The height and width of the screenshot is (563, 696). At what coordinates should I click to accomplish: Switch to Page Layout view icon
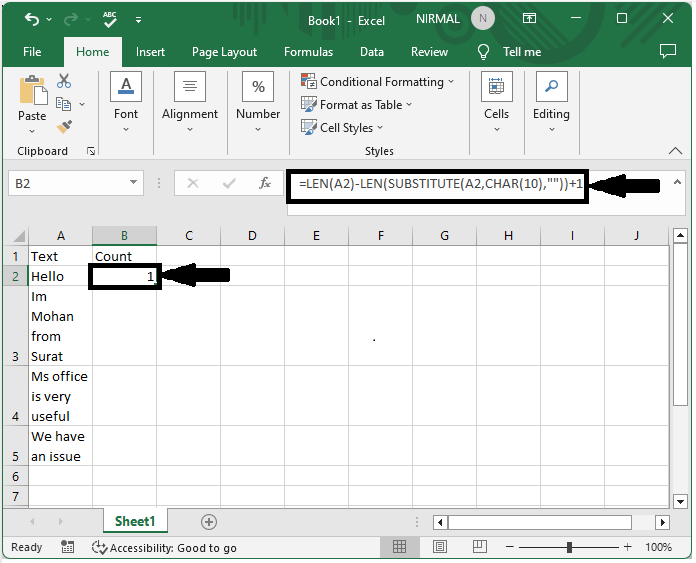pos(439,547)
